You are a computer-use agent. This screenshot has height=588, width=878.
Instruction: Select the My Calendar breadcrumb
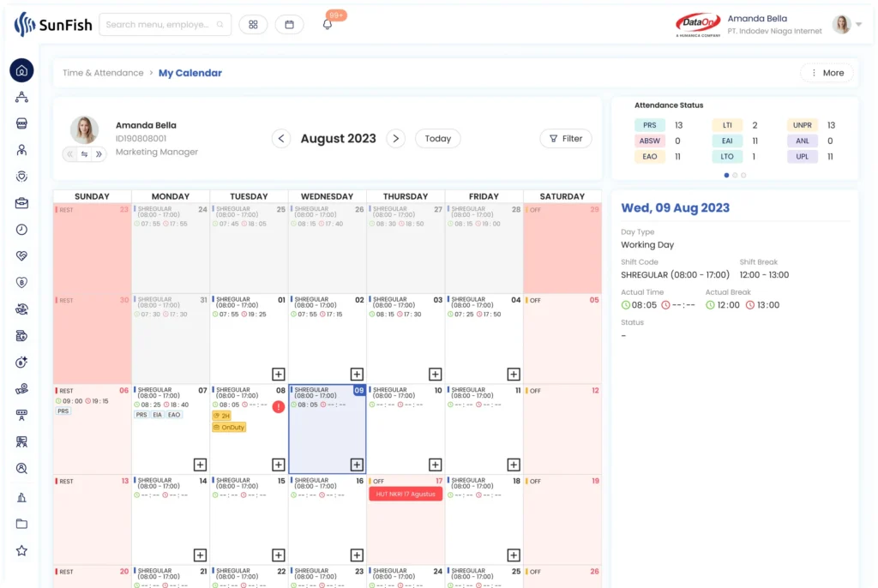point(189,73)
